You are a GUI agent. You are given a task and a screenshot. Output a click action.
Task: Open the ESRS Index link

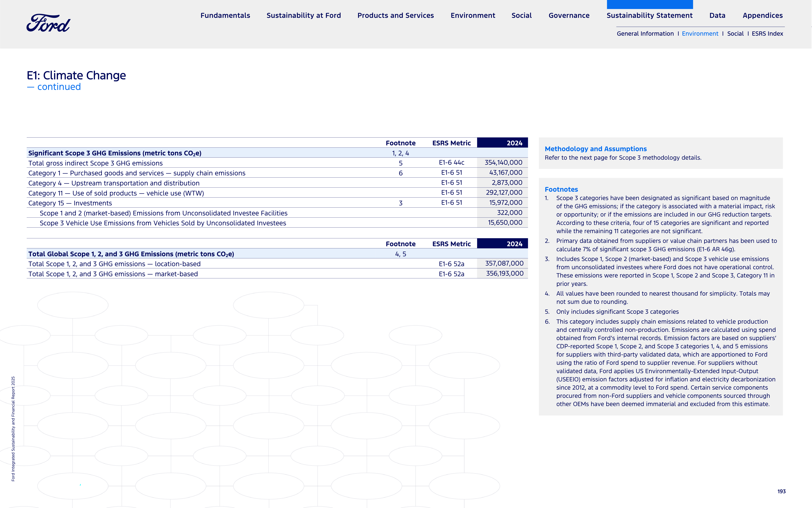[x=767, y=34]
